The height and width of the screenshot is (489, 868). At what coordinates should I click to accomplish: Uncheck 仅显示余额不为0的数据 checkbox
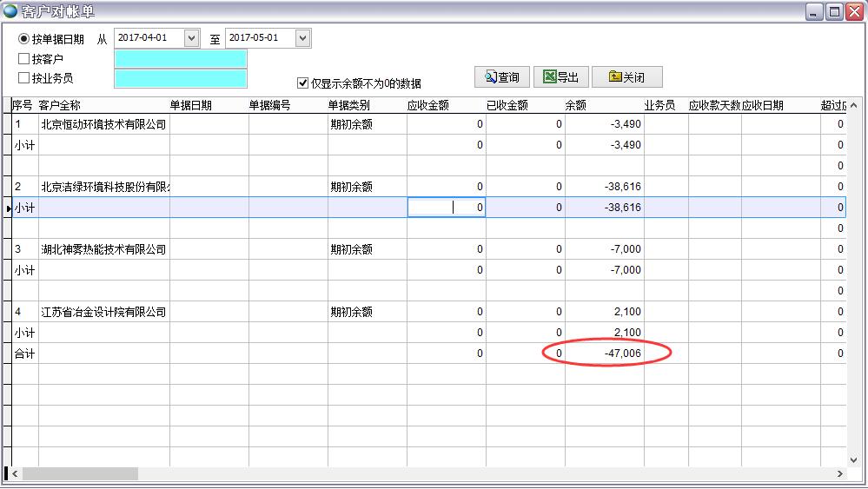pos(302,83)
